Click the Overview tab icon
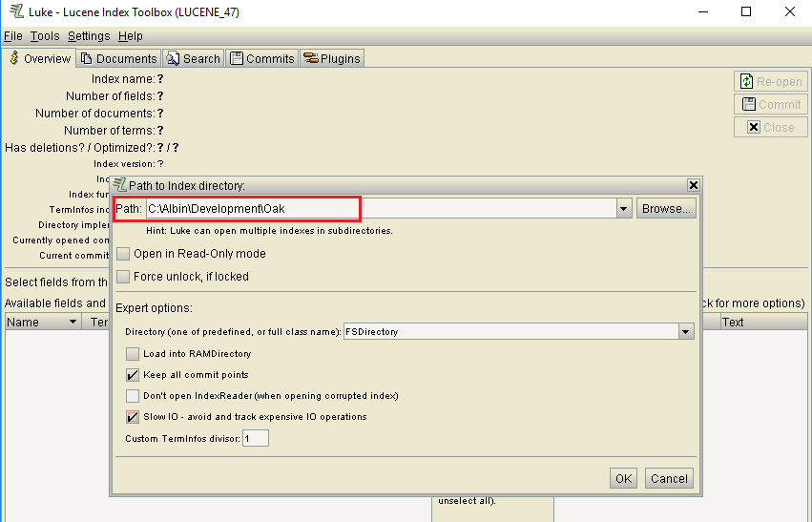 pos(14,58)
